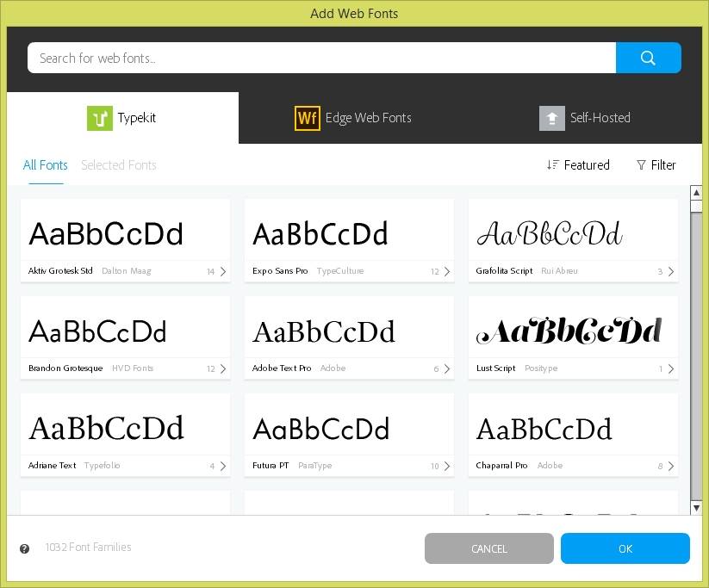
Task: Click the Add Web Fonts title text
Action: pos(354,14)
